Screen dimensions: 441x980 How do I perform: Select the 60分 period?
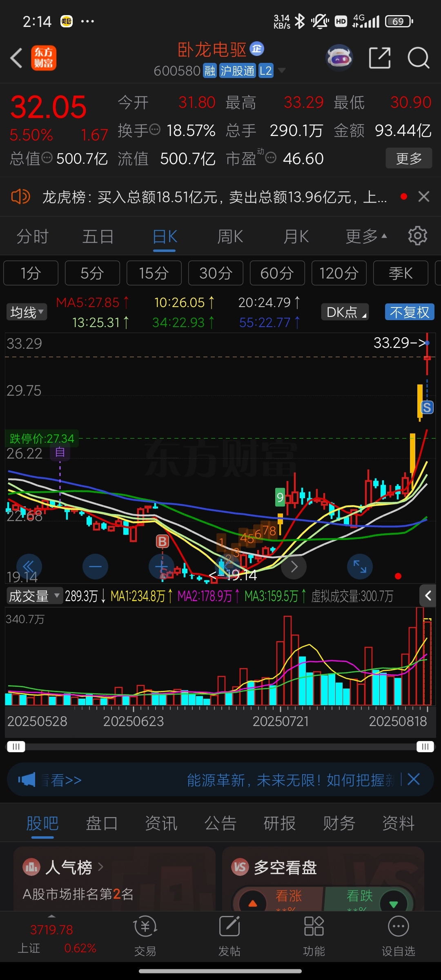277,273
